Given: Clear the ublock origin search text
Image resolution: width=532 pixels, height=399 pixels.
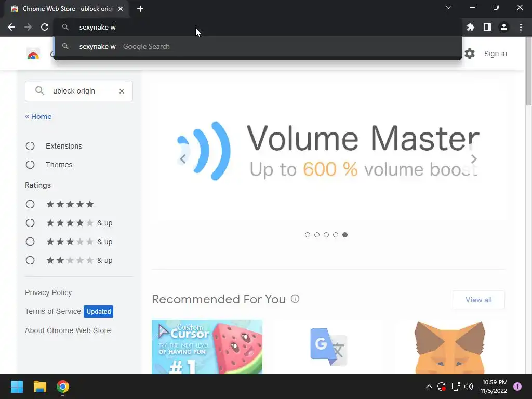Looking at the screenshot, I should point(122,91).
